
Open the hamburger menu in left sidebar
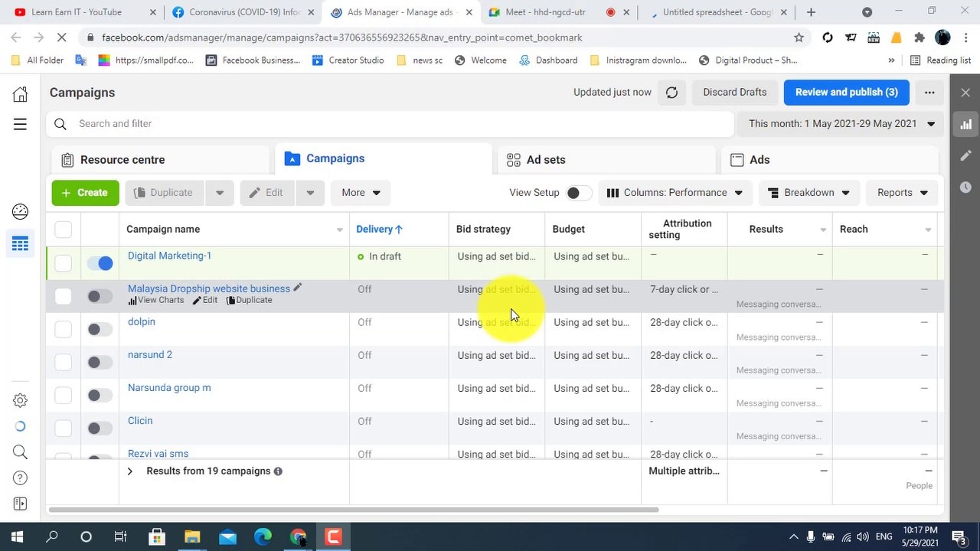[x=20, y=124]
